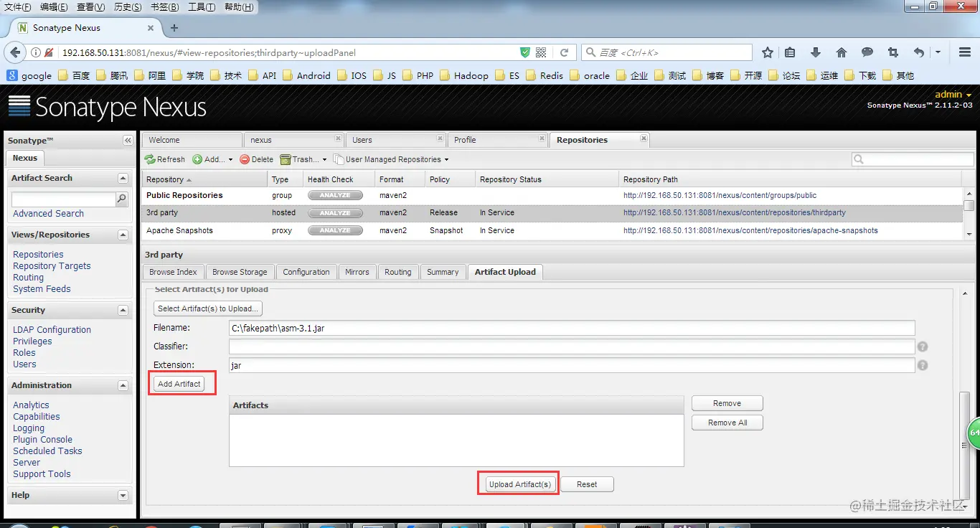Screen dimensions: 980x528
Task: Close the nexus tab
Action: [338, 138]
